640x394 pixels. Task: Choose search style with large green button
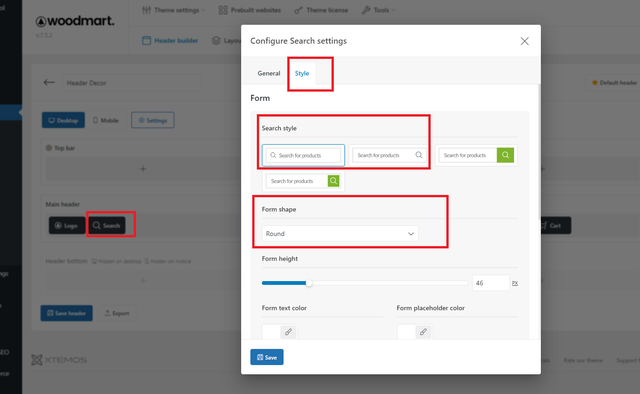tap(476, 155)
